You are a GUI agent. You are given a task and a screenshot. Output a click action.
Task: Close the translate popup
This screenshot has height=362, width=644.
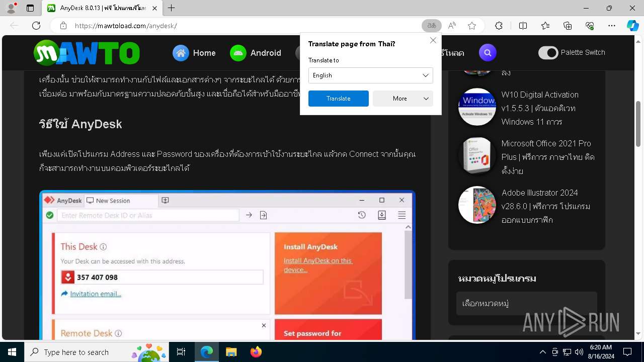pyautogui.click(x=433, y=40)
